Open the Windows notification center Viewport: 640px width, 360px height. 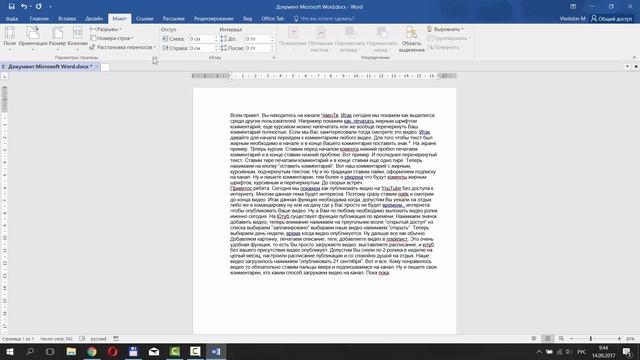[627, 351]
